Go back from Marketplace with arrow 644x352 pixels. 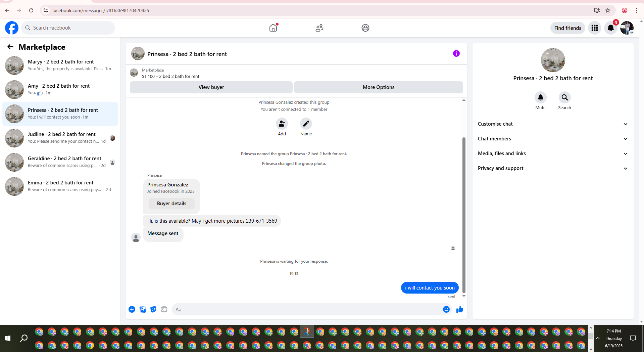pos(10,47)
